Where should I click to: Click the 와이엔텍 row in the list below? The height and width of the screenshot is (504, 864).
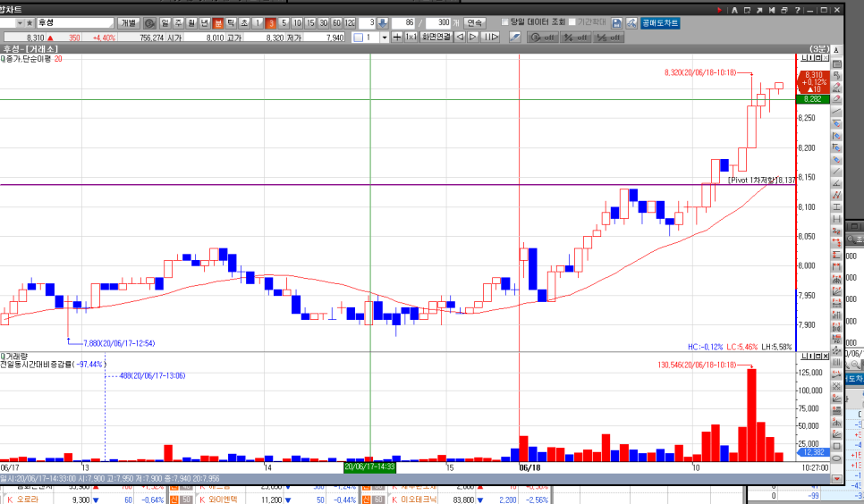pos(263,500)
